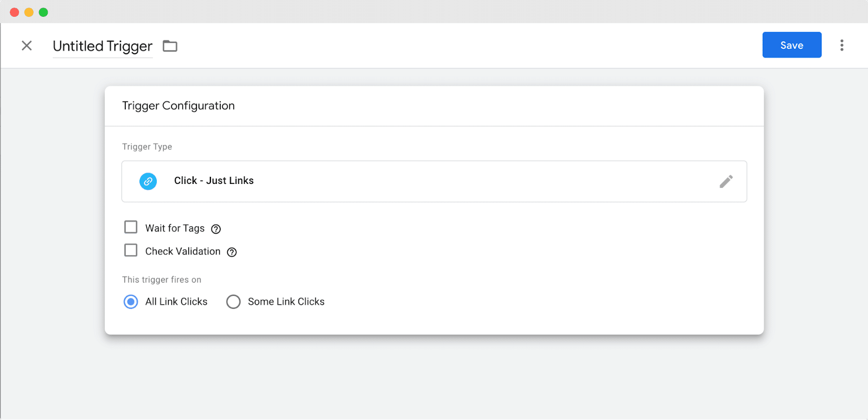The height and width of the screenshot is (420, 868).
Task: Enable the Check Validation checkbox
Action: click(131, 250)
